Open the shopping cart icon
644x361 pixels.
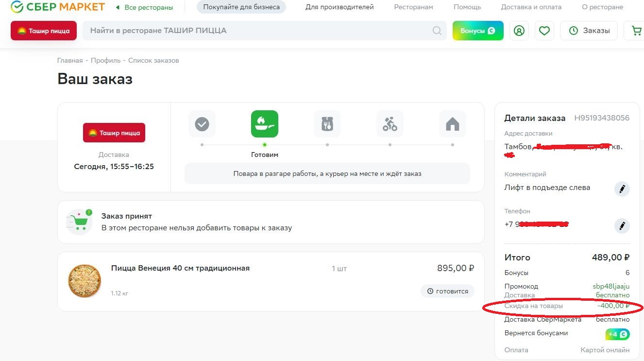point(636,31)
